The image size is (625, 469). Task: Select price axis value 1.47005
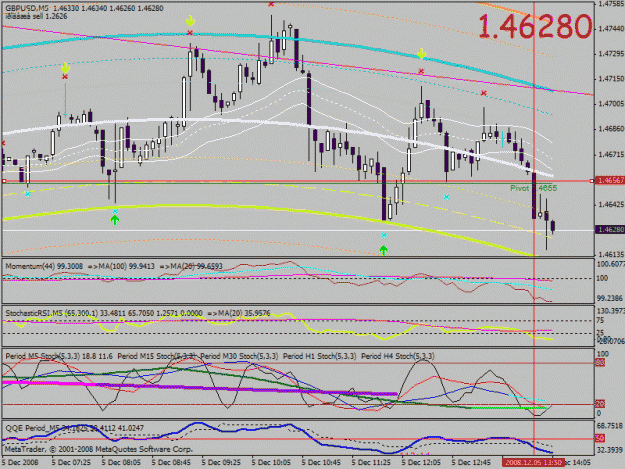click(x=611, y=104)
